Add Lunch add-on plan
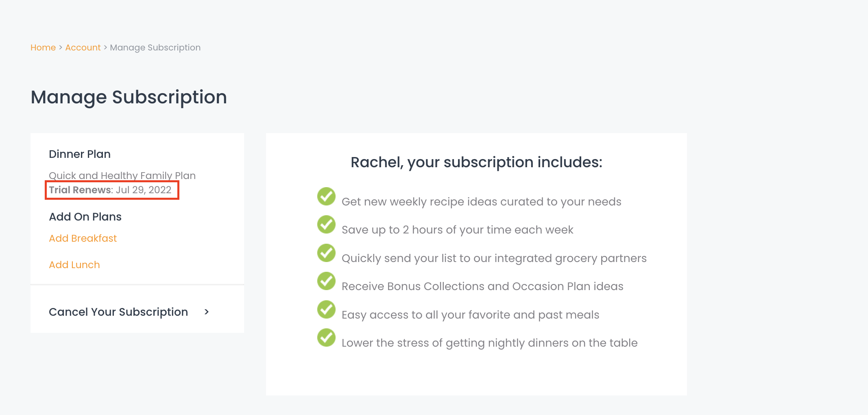The image size is (868, 415). pos(74,265)
